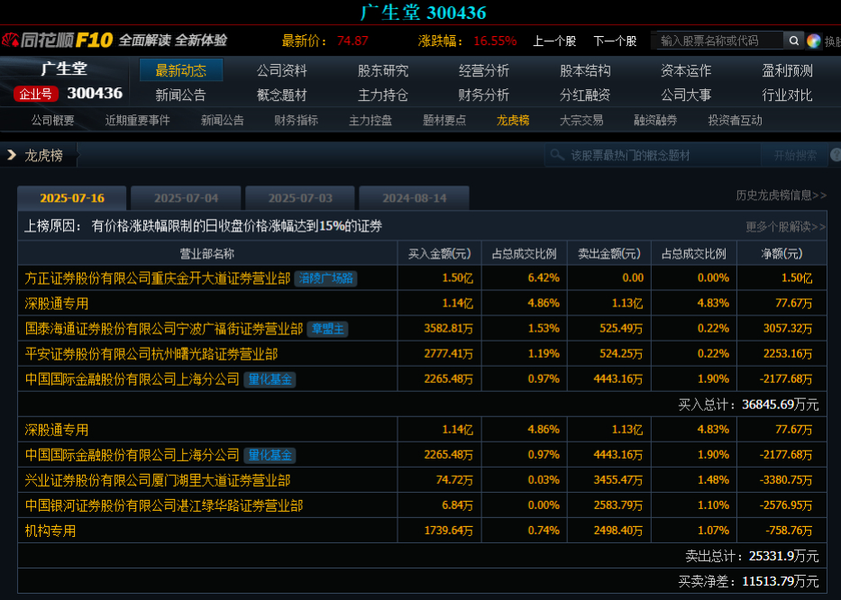Image resolution: width=841 pixels, height=600 pixels.
Task: Open the 主力持仓 menu item
Action: [383, 95]
